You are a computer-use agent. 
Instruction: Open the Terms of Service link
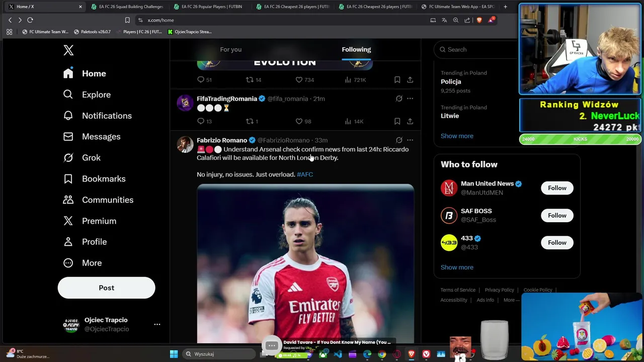tap(458, 290)
